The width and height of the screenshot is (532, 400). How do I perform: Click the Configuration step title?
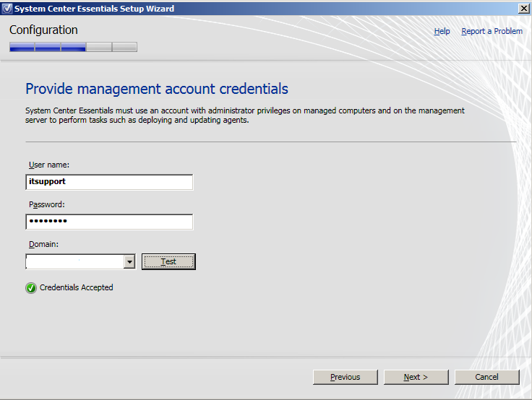pos(43,30)
